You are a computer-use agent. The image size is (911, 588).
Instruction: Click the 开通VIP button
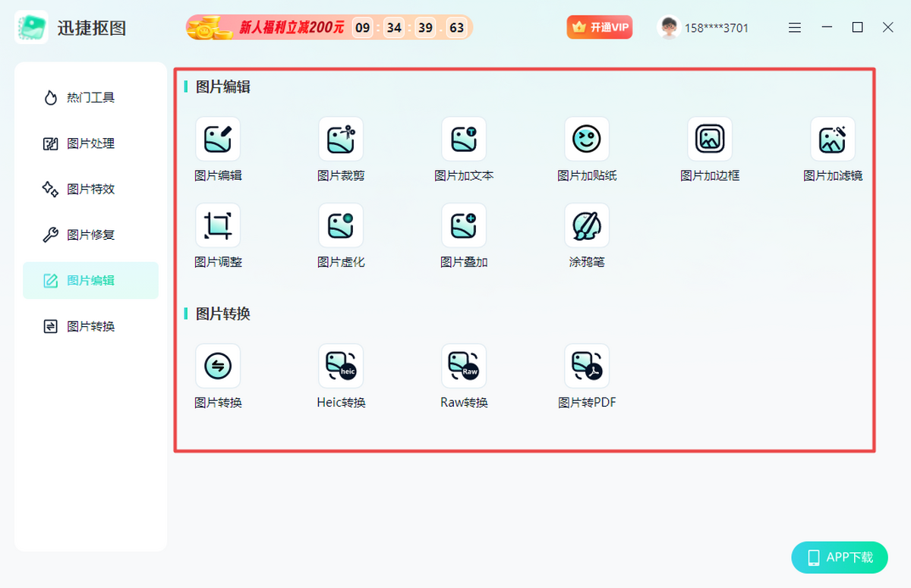(600, 27)
